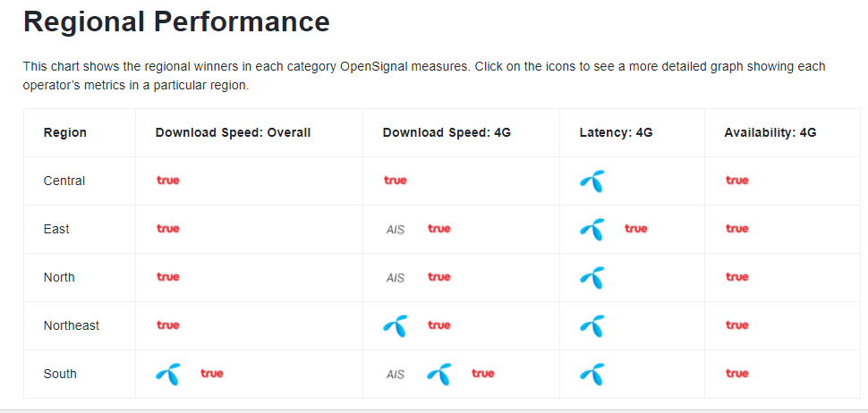Select the Regional Performance heading
Screen dimensions: 868x413
[x=176, y=22]
